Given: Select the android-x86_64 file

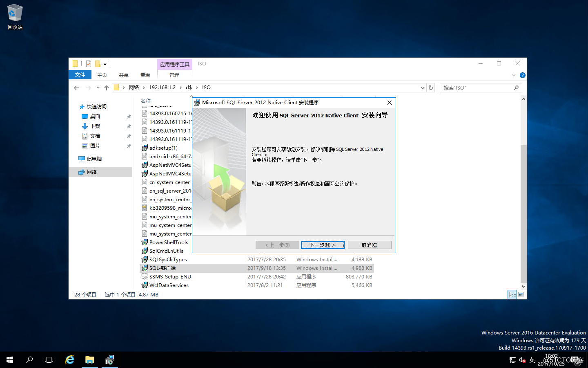Looking at the screenshot, I should coord(170,157).
